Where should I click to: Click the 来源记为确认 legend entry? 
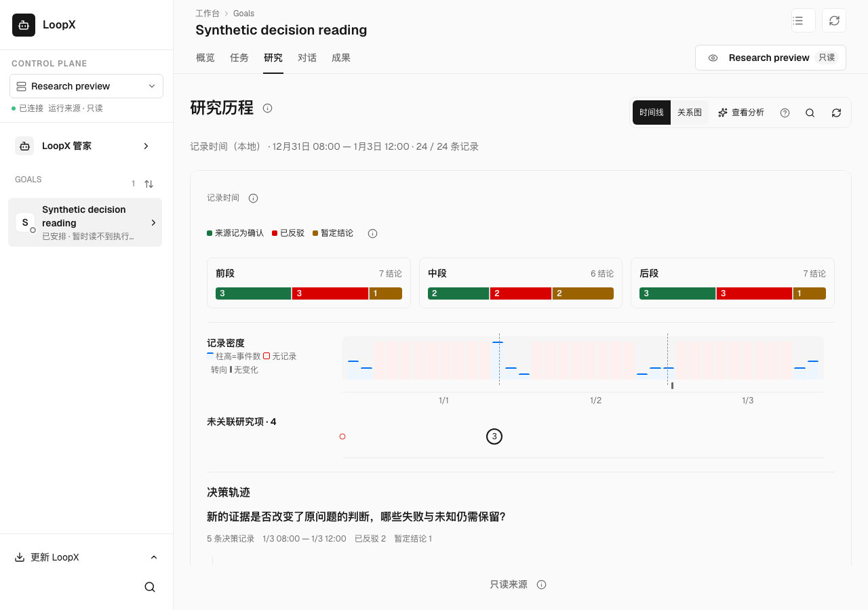[x=235, y=233]
